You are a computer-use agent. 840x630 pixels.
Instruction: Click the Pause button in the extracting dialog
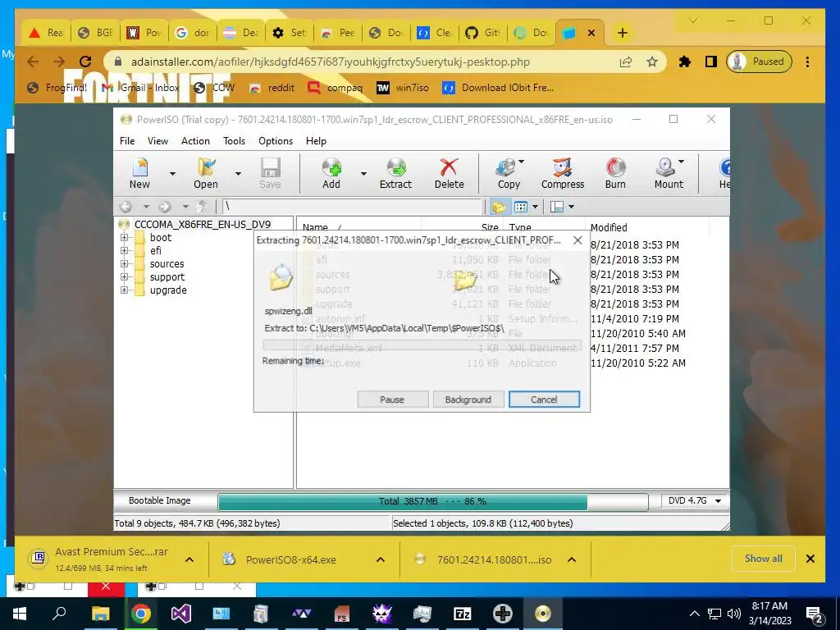[x=392, y=399]
